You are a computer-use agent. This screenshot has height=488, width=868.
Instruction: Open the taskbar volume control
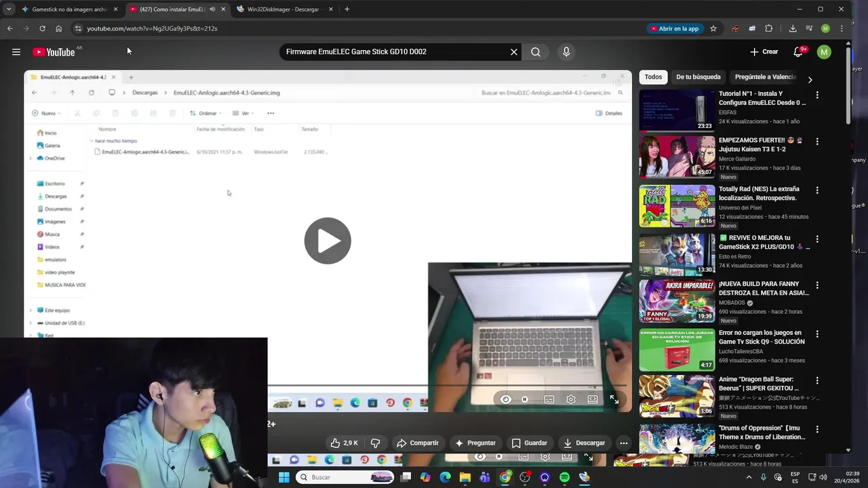[x=823, y=477]
